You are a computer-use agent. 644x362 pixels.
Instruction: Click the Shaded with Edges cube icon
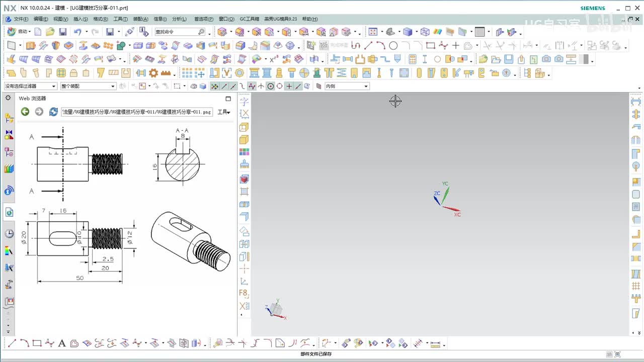[408, 32]
